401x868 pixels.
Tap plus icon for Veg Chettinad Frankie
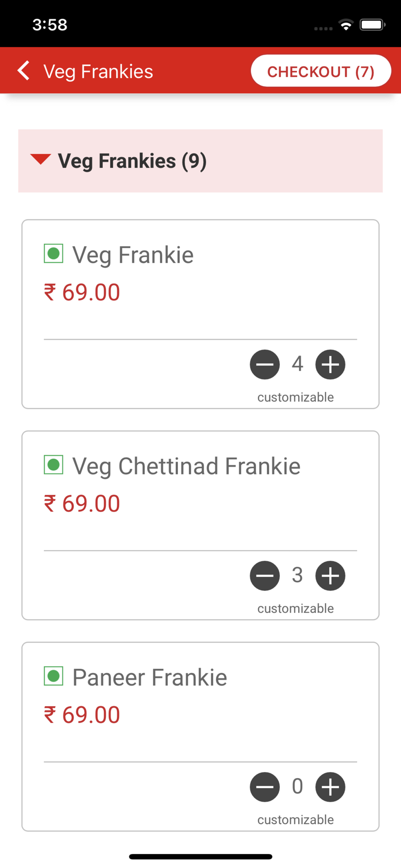330,576
